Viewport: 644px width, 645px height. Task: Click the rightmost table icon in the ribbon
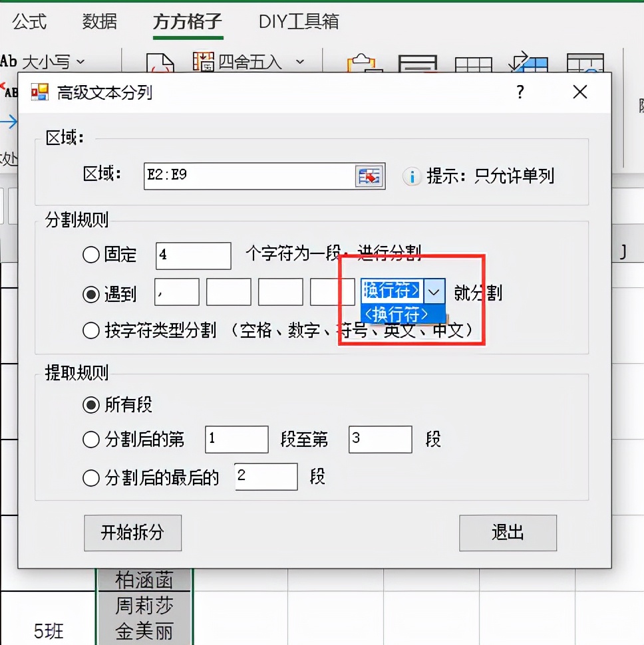(x=585, y=63)
